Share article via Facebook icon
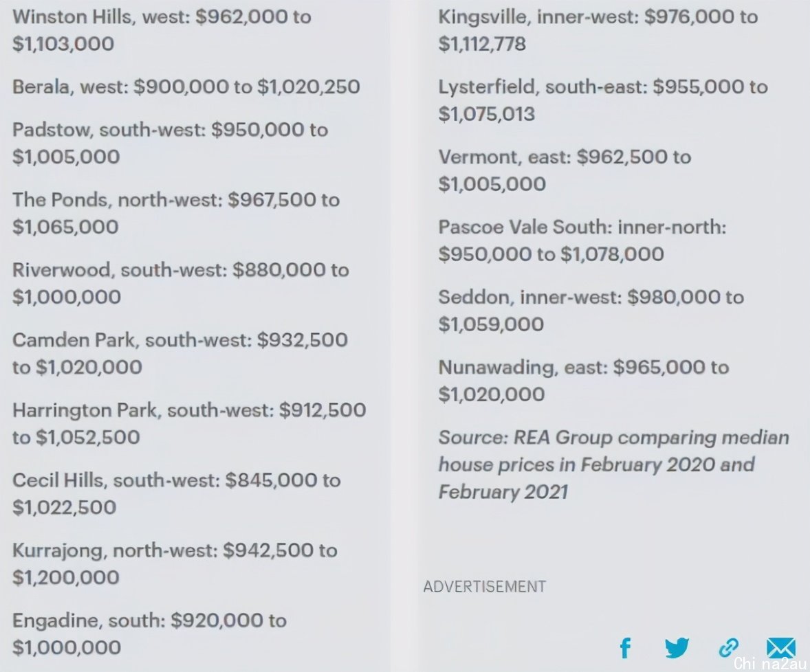 click(626, 648)
